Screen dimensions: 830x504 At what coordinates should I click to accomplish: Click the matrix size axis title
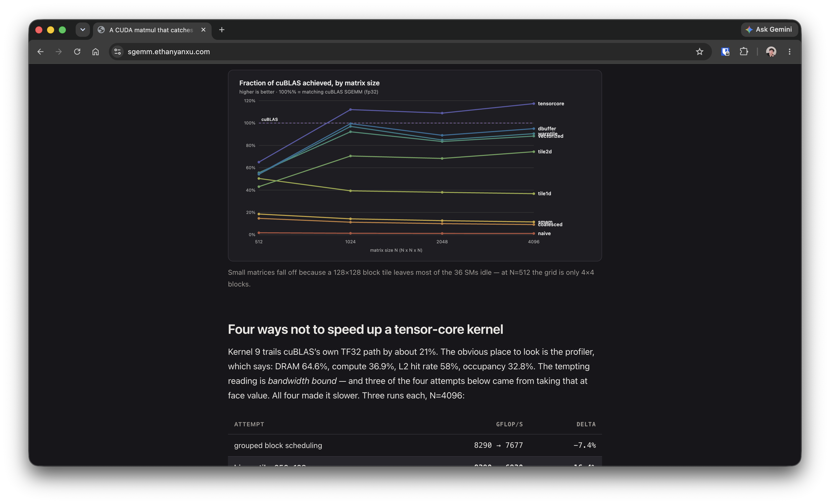click(396, 250)
